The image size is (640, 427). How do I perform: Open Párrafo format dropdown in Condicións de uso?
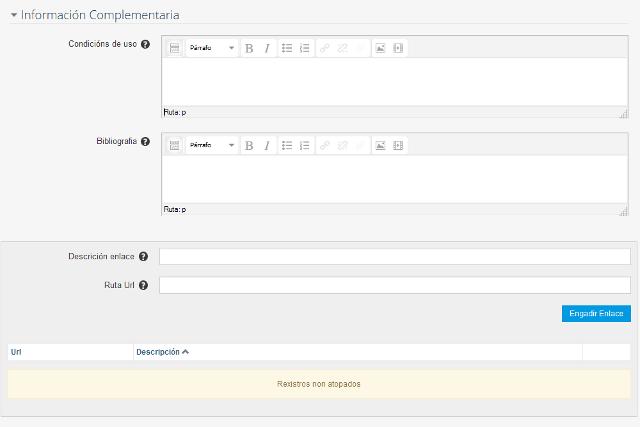point(212,48)
